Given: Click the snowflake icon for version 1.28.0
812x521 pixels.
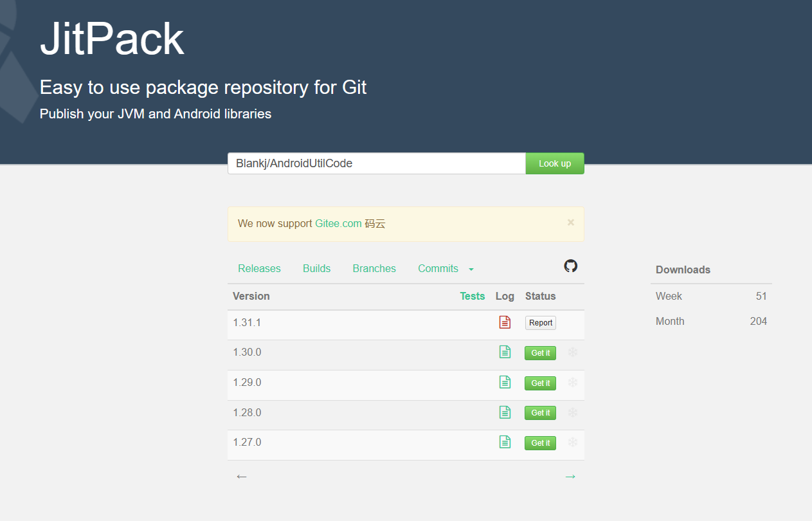Looking at the screenshot, I should [573, 412].
